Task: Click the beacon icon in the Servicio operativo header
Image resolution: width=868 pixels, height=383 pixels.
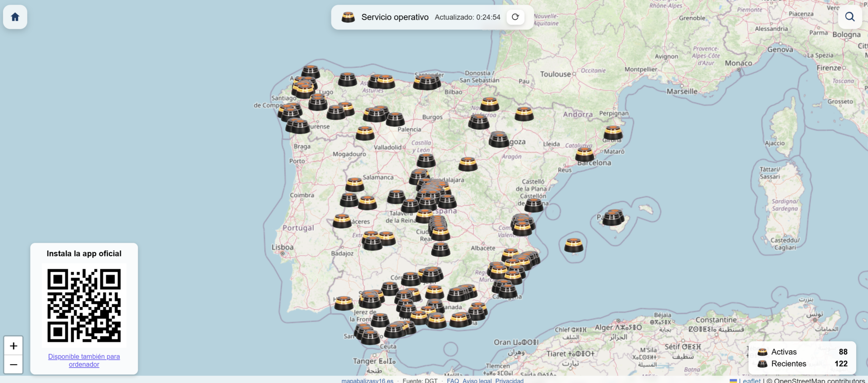Action: click(348, 17)
